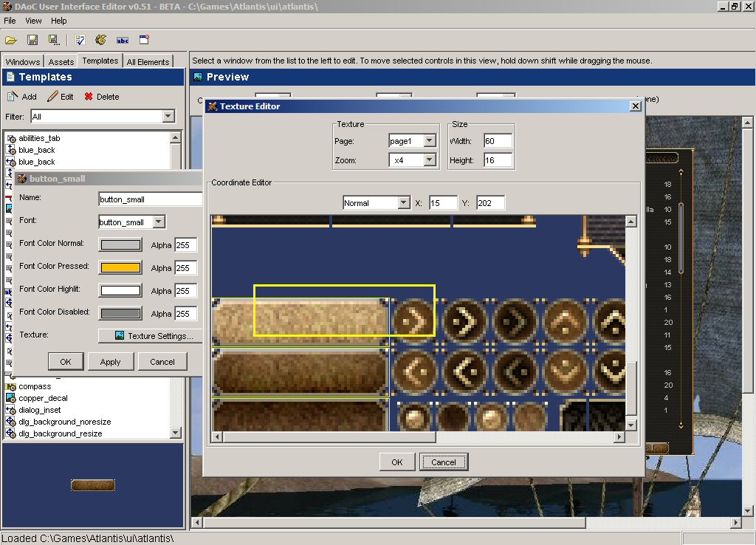The image size is (756, 545).
Task: Open the Filter dropdown in Templates panel
Action: 168,116
